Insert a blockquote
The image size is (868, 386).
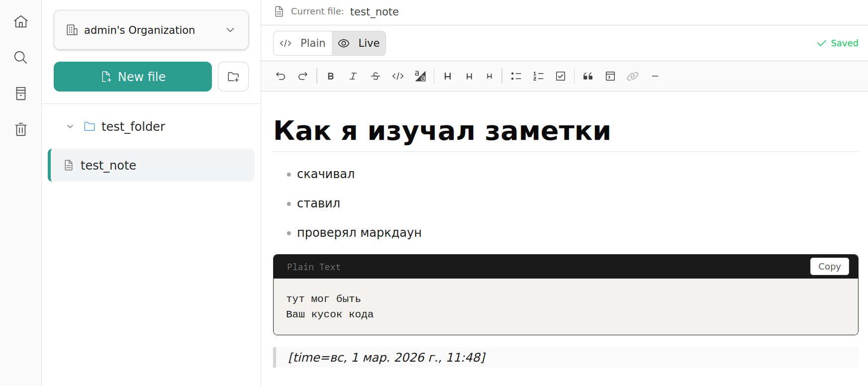pyautogui.click(x=588, y=76)
